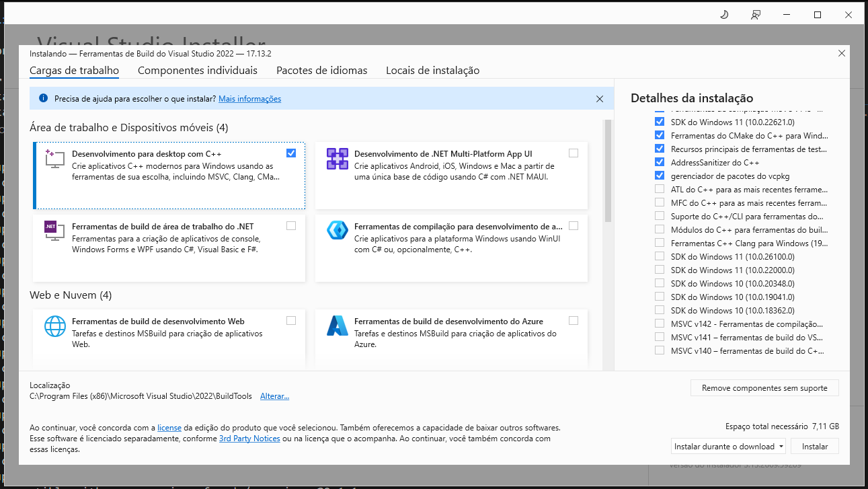Switch to Componentes individuais tab
The image size is (868, 489).
[198, 70]
